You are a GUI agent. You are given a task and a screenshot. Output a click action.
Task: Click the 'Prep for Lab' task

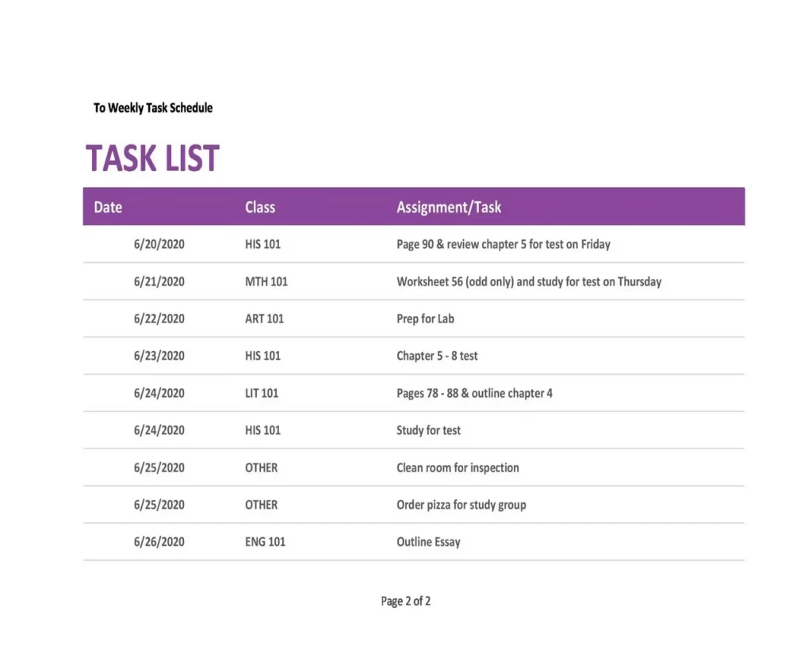point(425,319)
